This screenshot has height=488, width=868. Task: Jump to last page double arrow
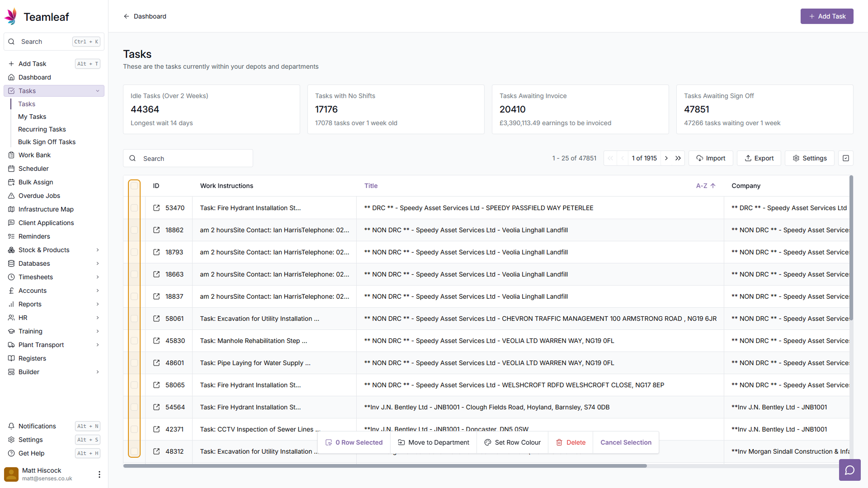(678, 158)
